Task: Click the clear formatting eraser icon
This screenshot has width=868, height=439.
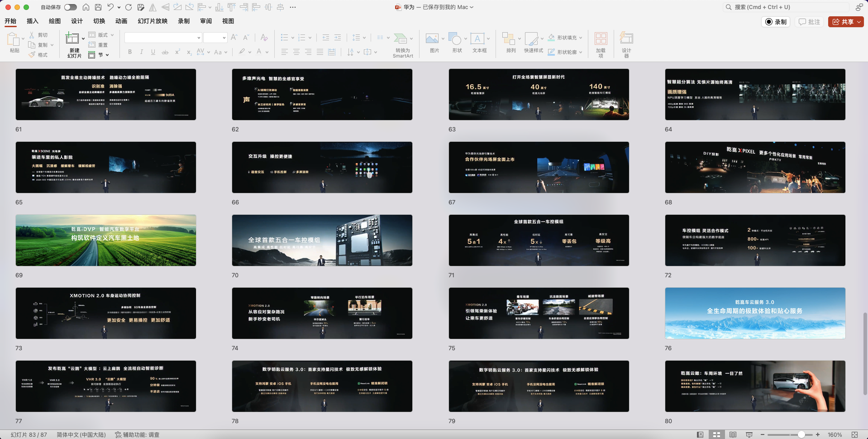Action: pos(264,38)
